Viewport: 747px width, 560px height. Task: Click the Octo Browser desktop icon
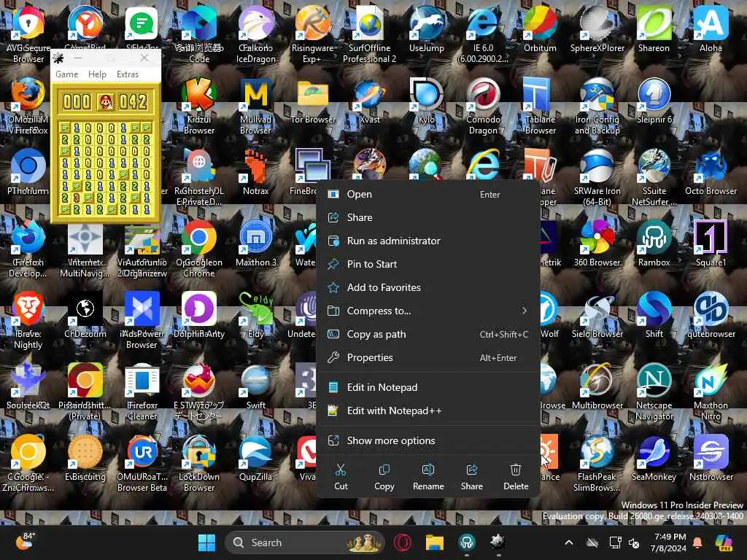711,165
